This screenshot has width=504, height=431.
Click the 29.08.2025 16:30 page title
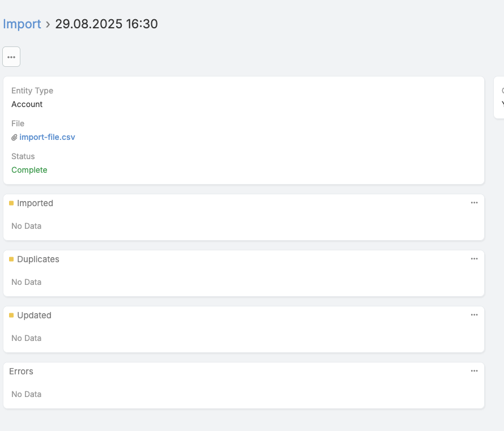click(106, 24)
